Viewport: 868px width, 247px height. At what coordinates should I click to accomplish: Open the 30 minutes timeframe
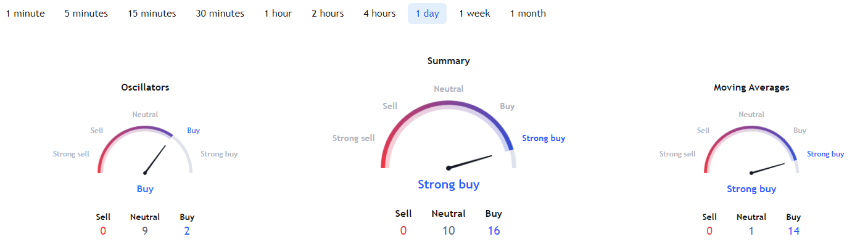click(x=220, y=14)
